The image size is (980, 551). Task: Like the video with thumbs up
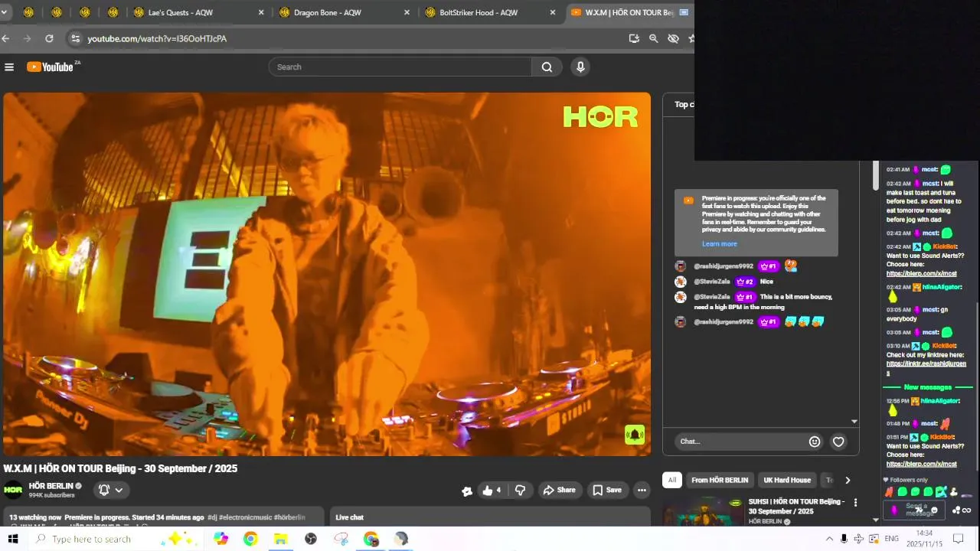tap(492, 490)
